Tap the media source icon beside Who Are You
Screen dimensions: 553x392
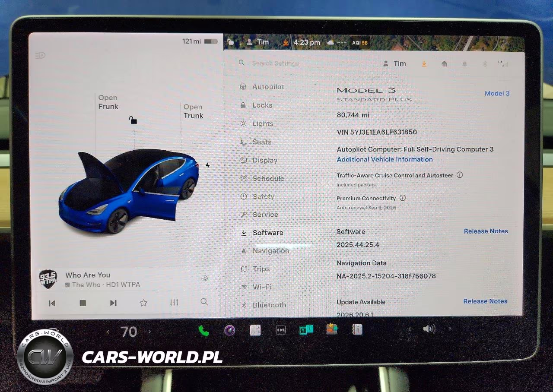click(205, 278)
